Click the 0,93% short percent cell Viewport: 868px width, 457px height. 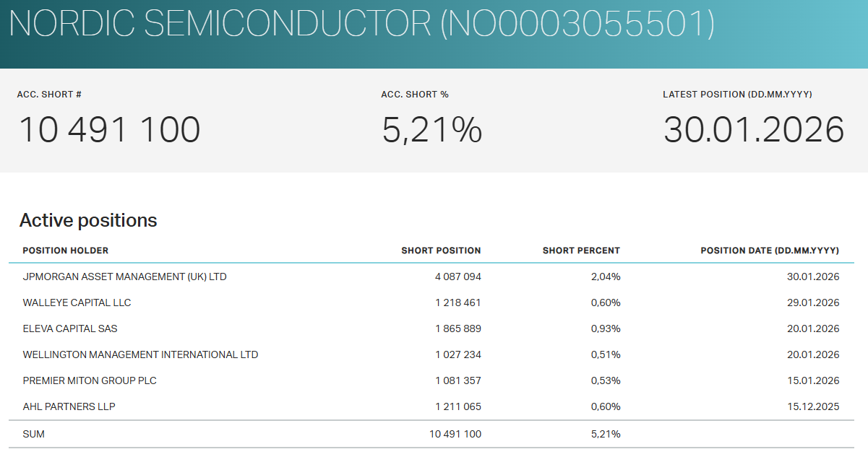pos(605,328)
